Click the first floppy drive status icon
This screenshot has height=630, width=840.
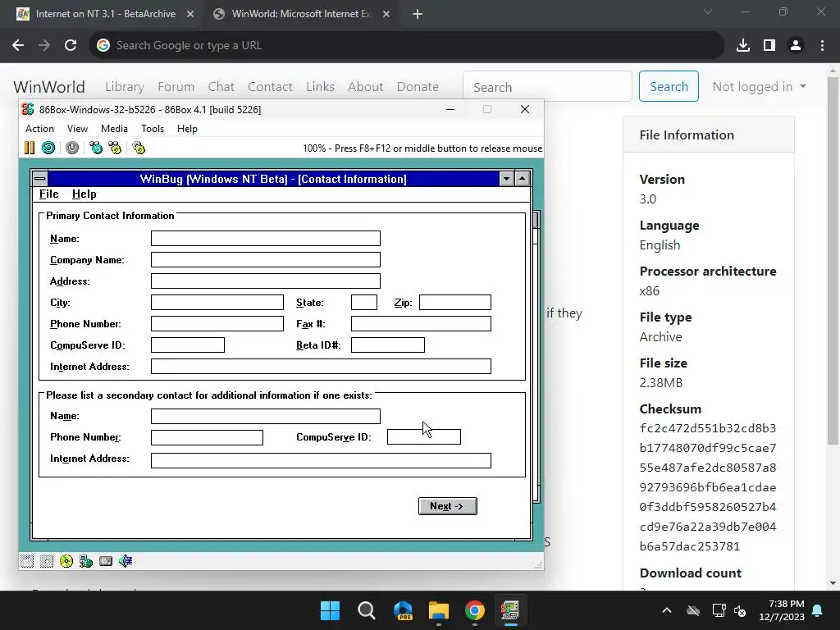[27, 561]
